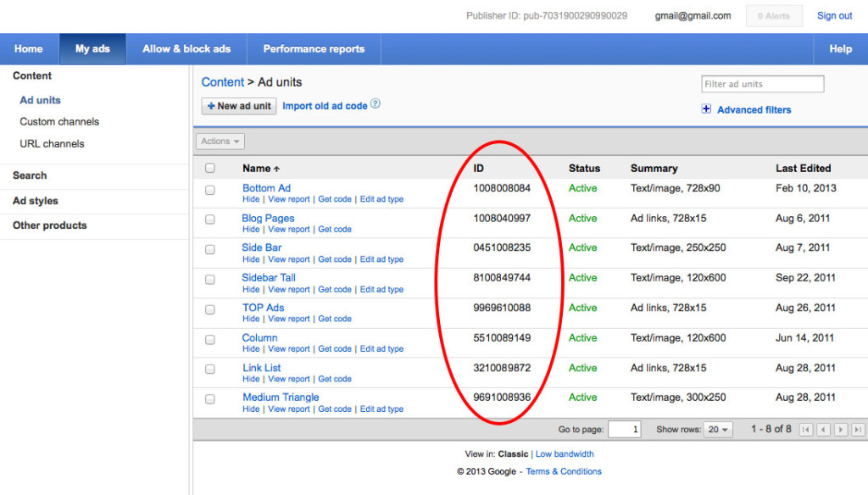Click the previous page arrow
The width and height of the screenshot is (868, 495).
tap(824, 430)
